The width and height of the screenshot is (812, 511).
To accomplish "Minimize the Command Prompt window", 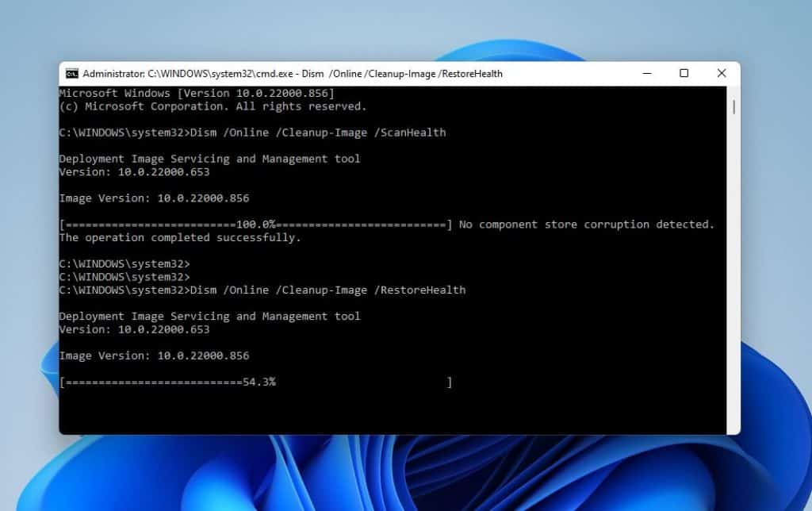I will coord(647,74).
